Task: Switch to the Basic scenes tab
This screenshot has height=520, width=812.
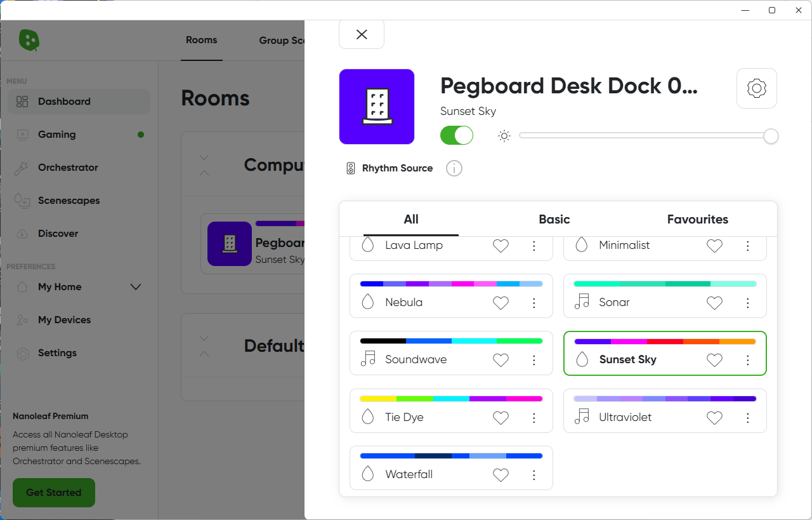Action: 554,220
